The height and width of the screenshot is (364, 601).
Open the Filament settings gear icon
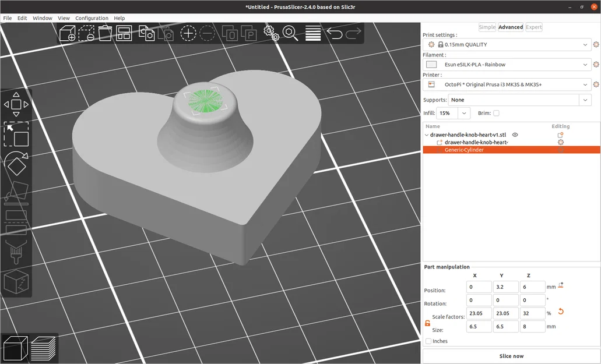pyautogui.click(x=596, y=64)
